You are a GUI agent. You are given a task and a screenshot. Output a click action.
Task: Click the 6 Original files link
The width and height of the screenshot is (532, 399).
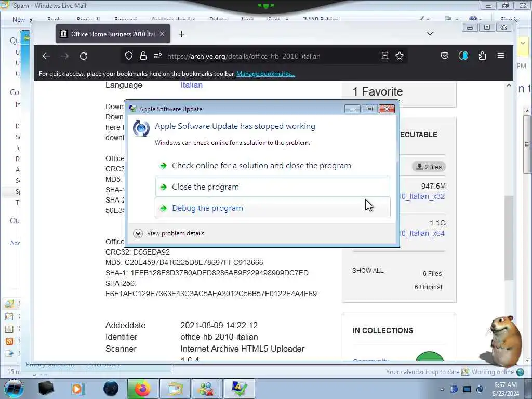point(428,287)
